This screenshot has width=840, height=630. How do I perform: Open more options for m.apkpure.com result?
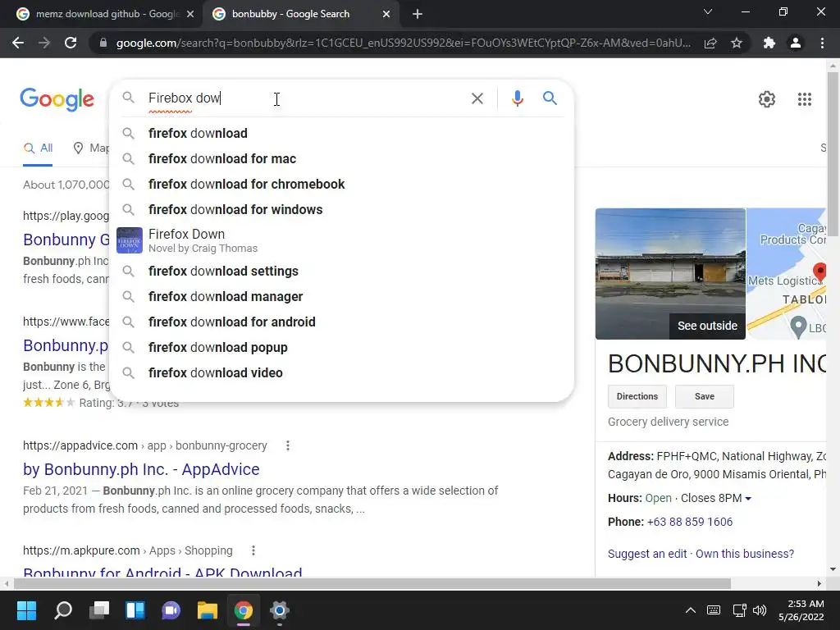(253, 550)
